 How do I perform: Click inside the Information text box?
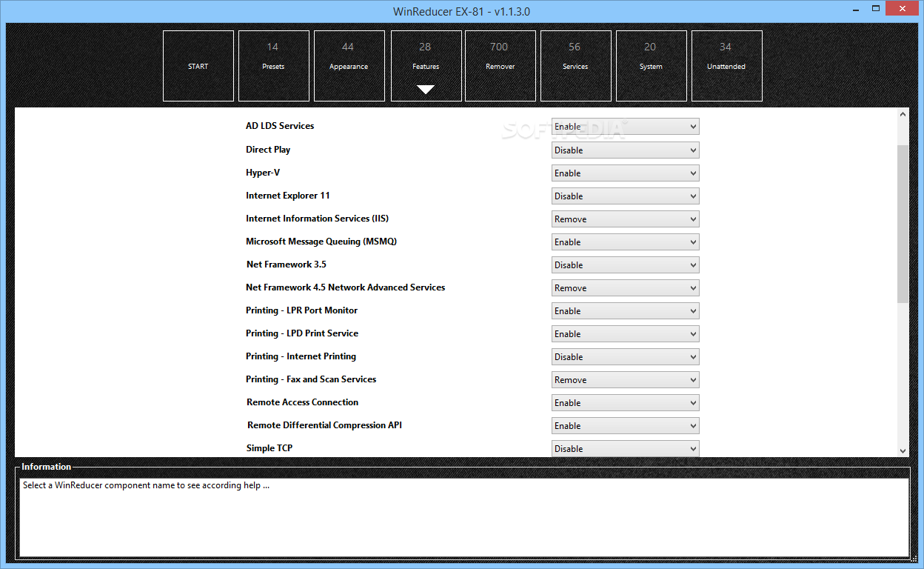click(464, 517)
